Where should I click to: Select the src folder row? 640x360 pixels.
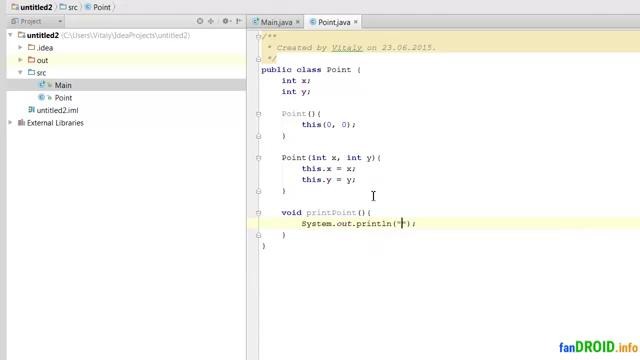click(126, 73)
